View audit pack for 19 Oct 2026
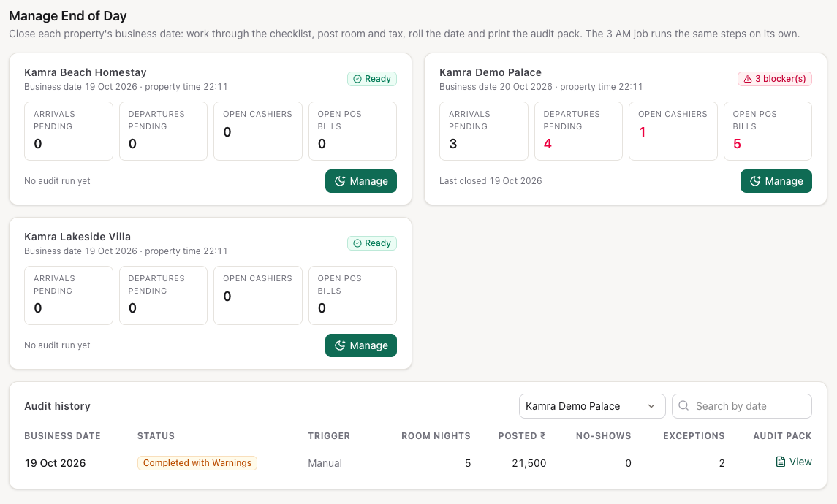837x504 pixels. point(794,462)
